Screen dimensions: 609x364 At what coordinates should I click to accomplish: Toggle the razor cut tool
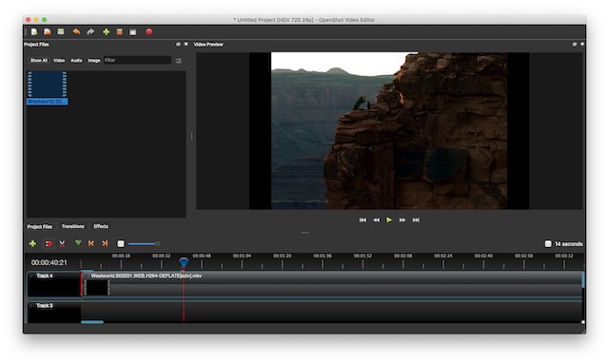click(x=62, y=243)
